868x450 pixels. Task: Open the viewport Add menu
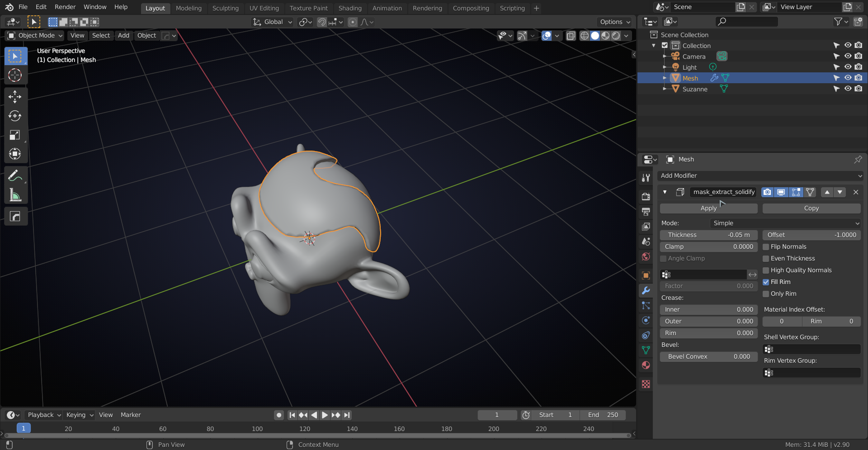pyautogui.click(x=123, y=36)
